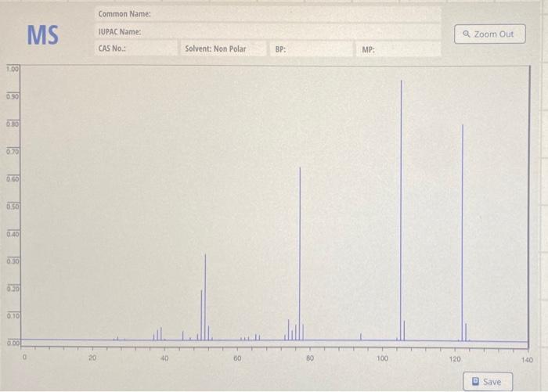Screen dimensions: 548x392
Task: Select the MP field
Action: click(x=398, y=49)
